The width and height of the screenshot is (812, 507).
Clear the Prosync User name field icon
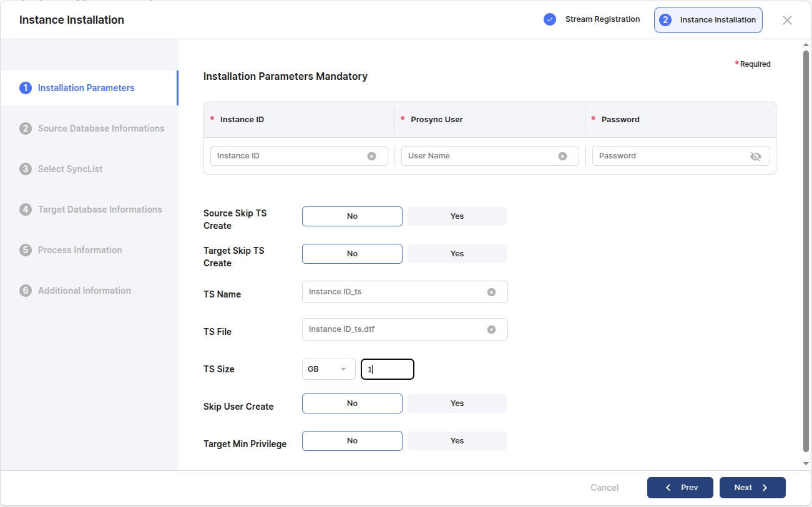(562, 156)
